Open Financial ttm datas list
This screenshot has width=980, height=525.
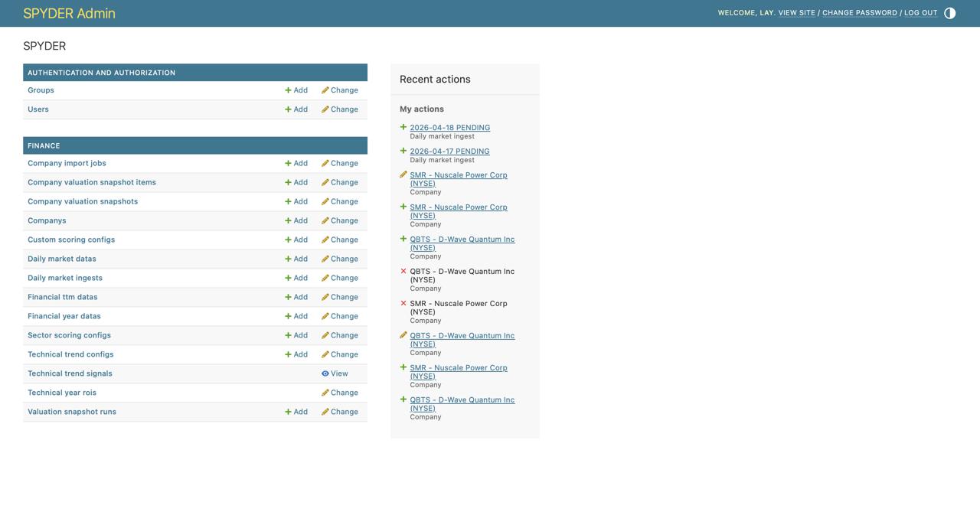coord(63,297)
